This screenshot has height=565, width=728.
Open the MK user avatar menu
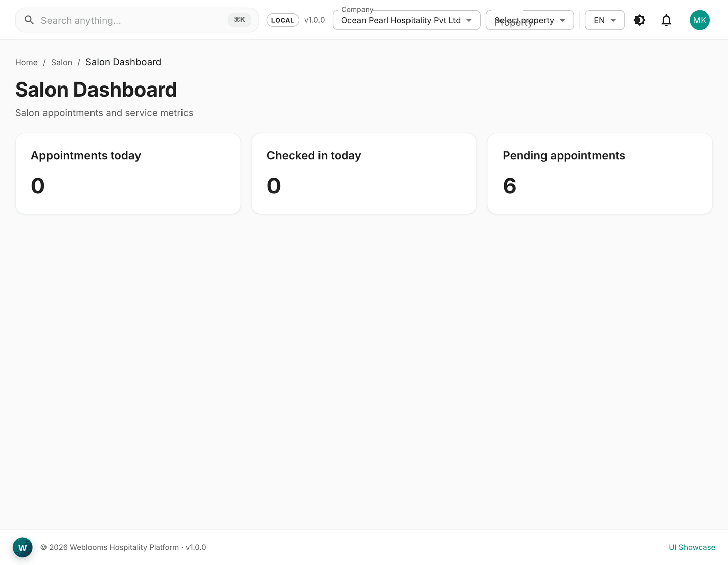(x=700, y=20)
